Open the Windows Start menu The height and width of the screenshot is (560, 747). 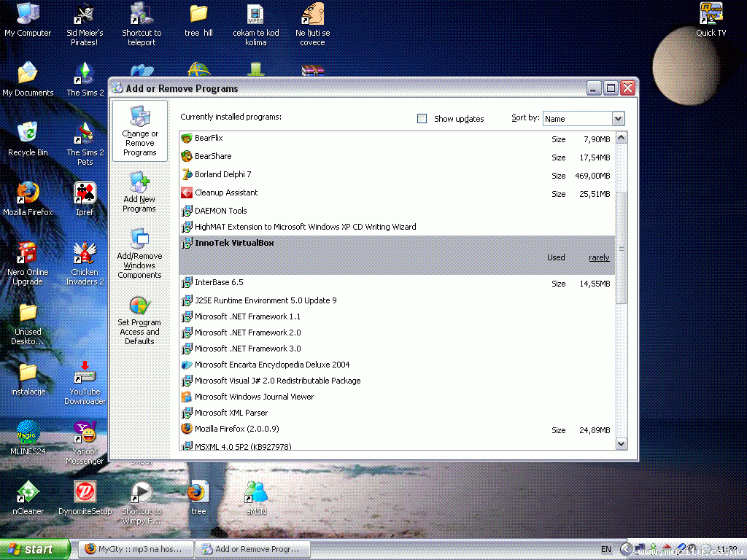tap(35, 549)
